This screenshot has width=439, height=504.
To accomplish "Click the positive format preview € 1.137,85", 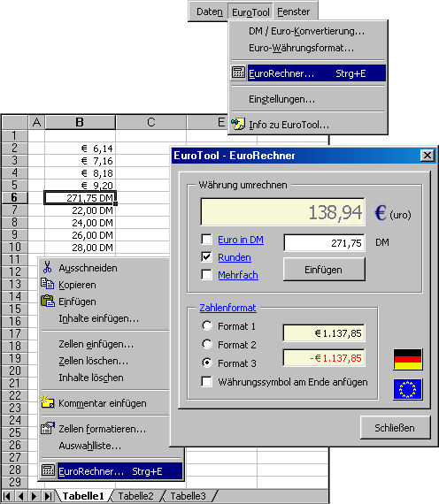I will pos(324,333).
